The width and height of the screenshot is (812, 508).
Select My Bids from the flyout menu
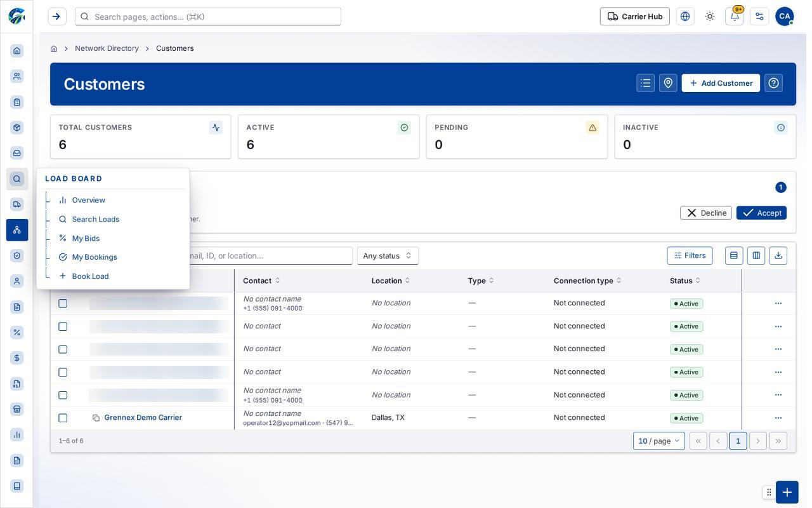pyautogui.click(x=86, y=238)
